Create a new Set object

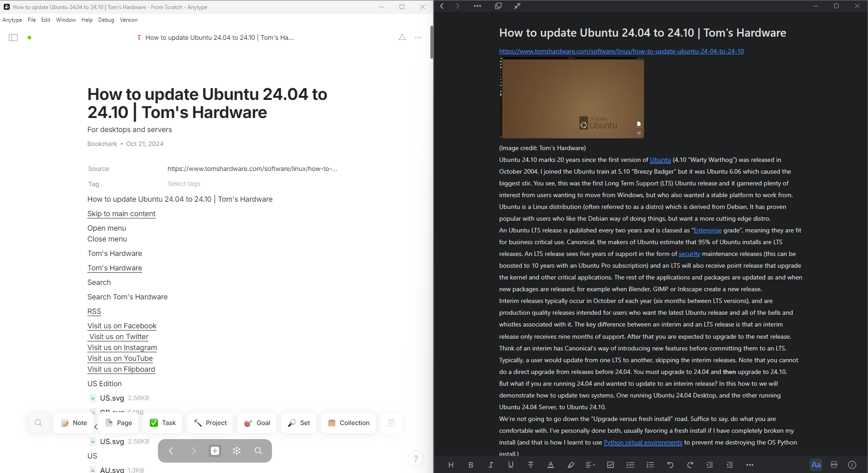pyautogui.click(x=299, y=423)
